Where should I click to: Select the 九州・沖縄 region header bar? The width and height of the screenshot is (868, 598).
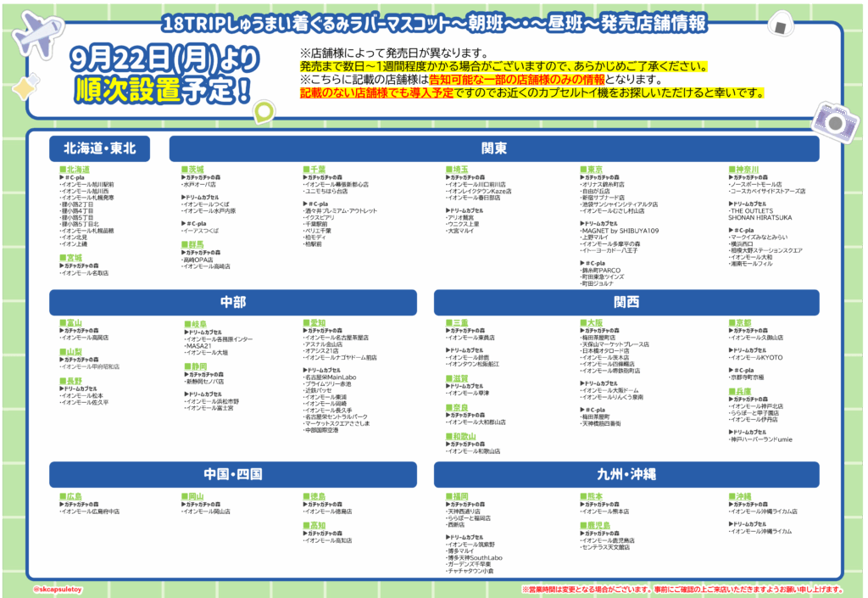pyautogui.click(x=626, y=473)
